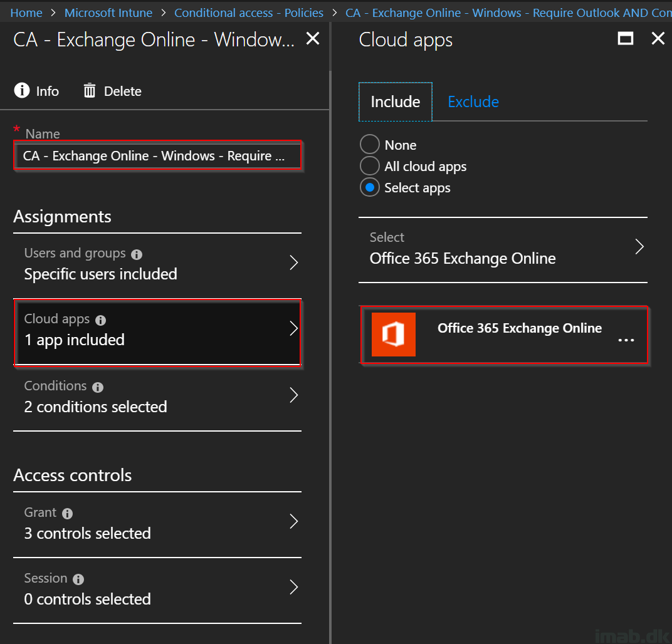Open the ellipsis menu for Office 365 Exchange Online

626,340
